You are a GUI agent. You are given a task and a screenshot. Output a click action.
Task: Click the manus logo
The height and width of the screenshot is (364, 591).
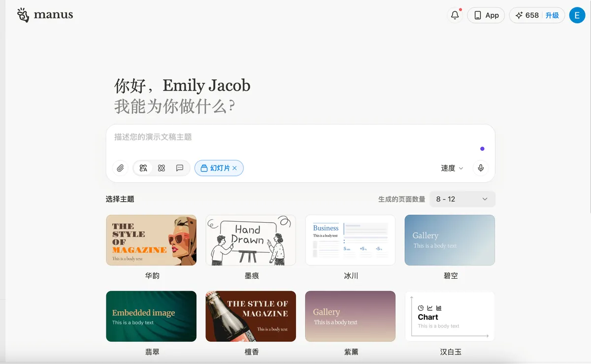[x=45, y=15]
